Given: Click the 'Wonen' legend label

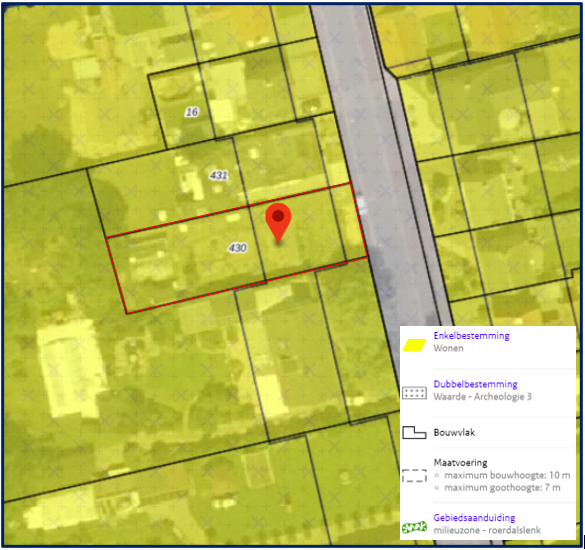Looking at the screenshot, I should tap(448, 348).
